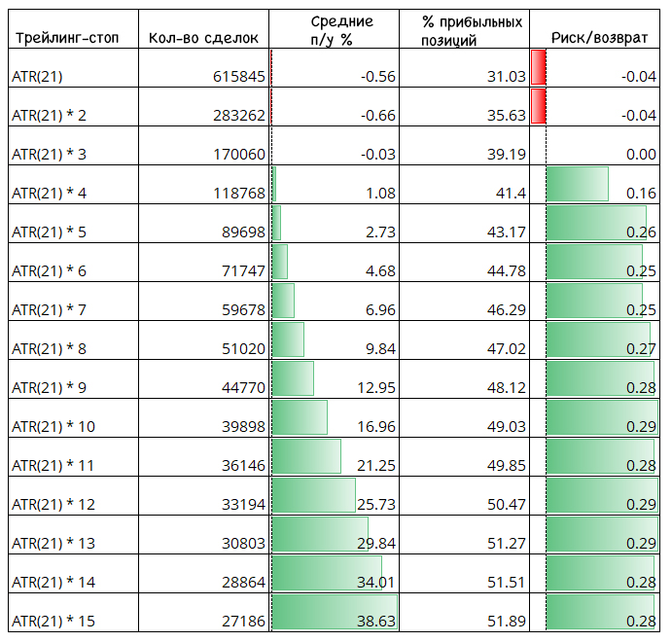Select cell with trade count 615845

[x=203, y=68]
